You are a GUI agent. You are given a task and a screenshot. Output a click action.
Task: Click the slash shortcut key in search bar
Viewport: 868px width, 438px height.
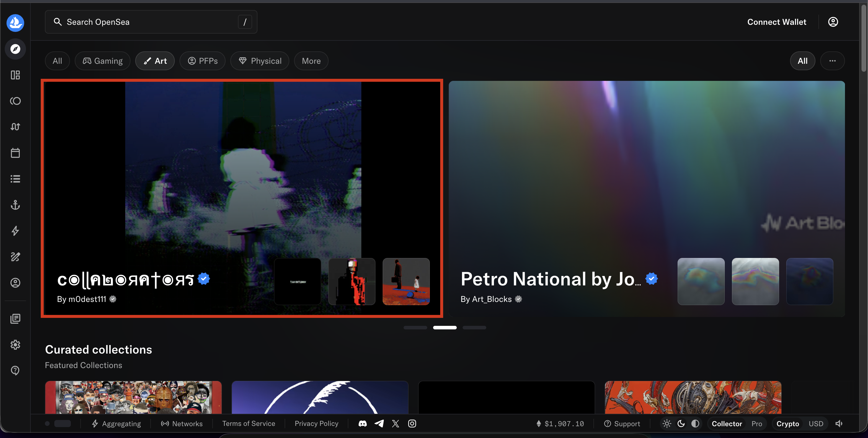(x=245, y=22)
